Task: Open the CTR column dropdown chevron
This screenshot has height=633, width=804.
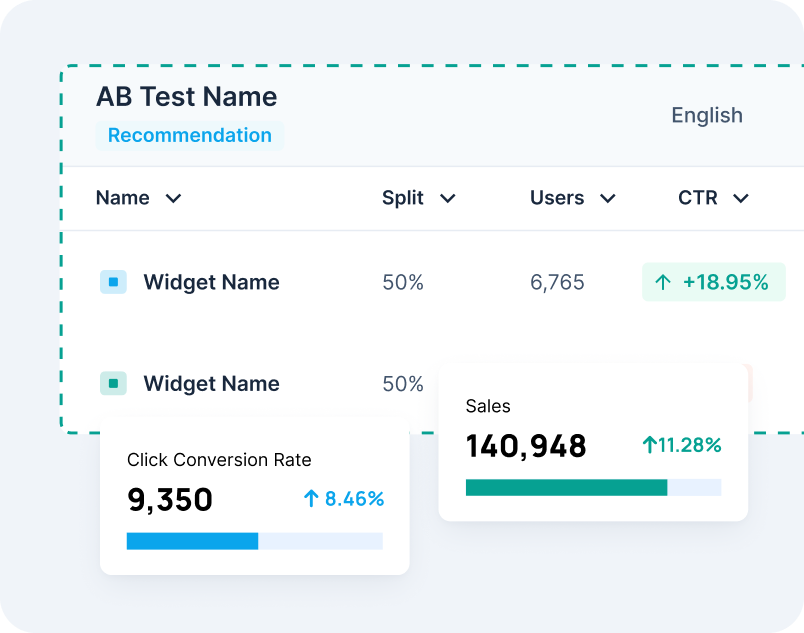Action: (x=741, y=199)
